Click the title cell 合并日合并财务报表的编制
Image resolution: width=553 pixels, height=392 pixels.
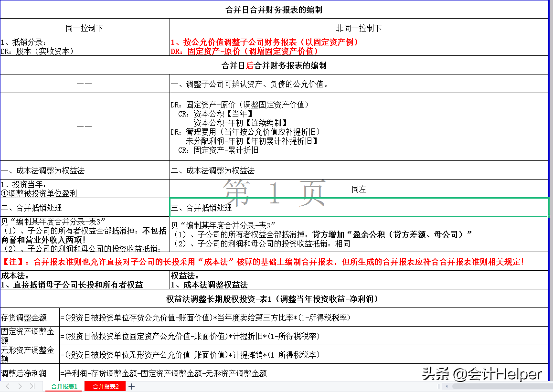276,9
